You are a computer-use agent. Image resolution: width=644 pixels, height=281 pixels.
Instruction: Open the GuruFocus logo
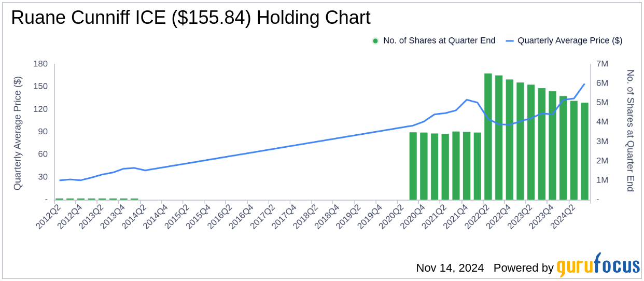point(598,266)
